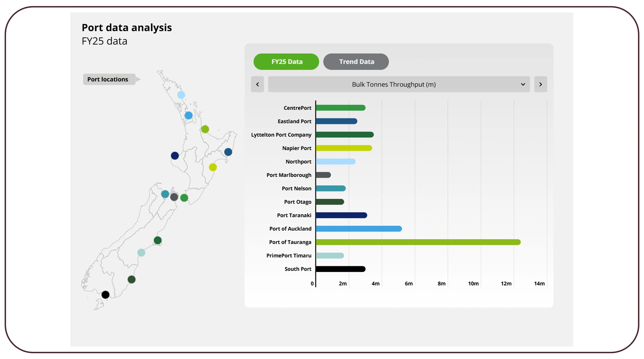
Task: Select the grey Port Marlborough map marker
Action: point(174,197)
